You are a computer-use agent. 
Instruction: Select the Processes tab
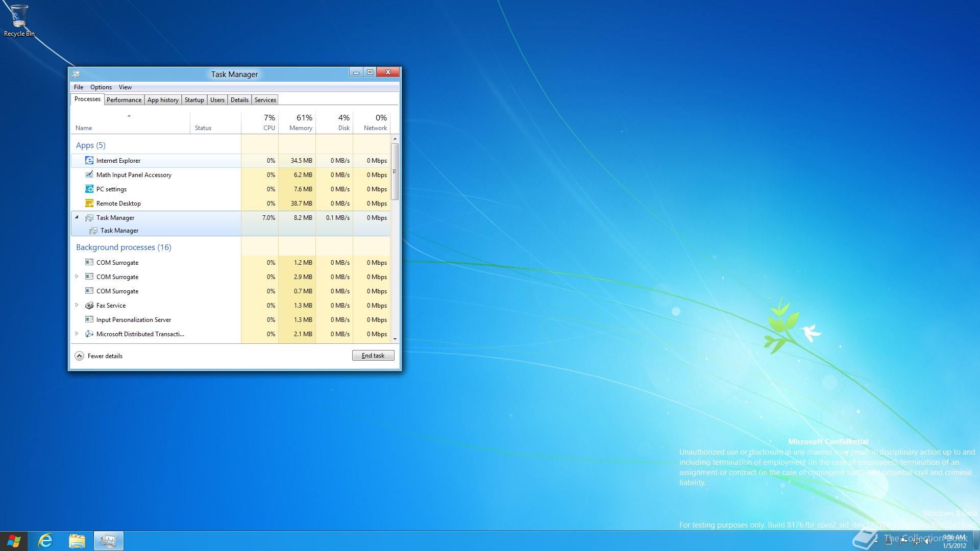tap(87, 99)
